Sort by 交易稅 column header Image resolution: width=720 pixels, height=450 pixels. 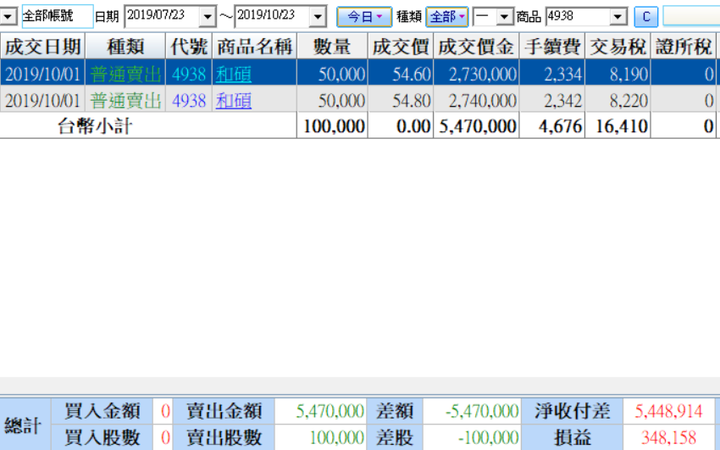[x=618, y=46]
